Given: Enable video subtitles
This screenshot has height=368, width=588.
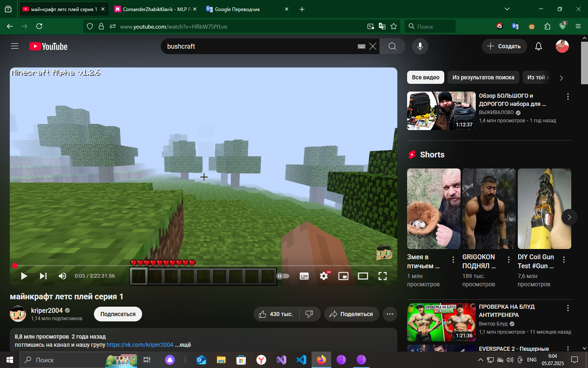Looking at the screenshot, I should click(304, 276).
